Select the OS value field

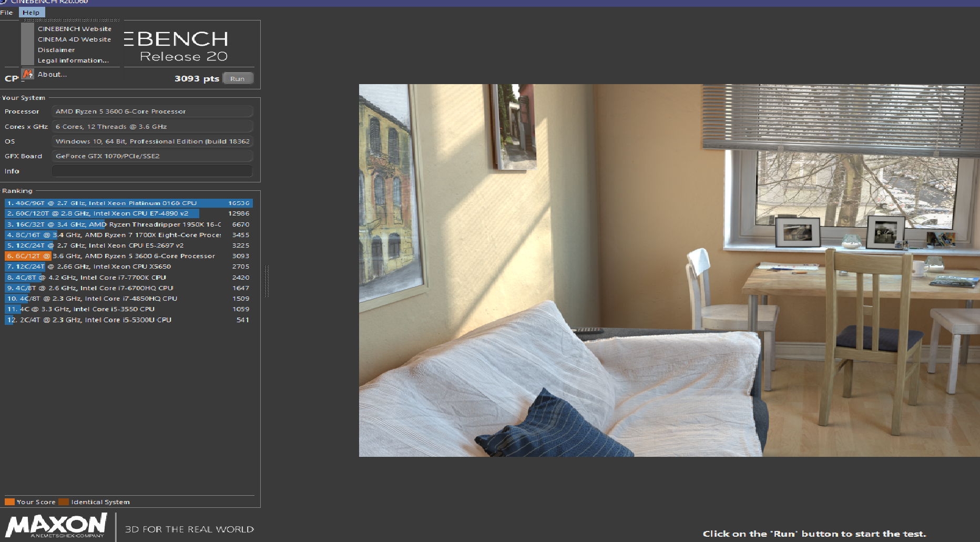coord(152,141)
